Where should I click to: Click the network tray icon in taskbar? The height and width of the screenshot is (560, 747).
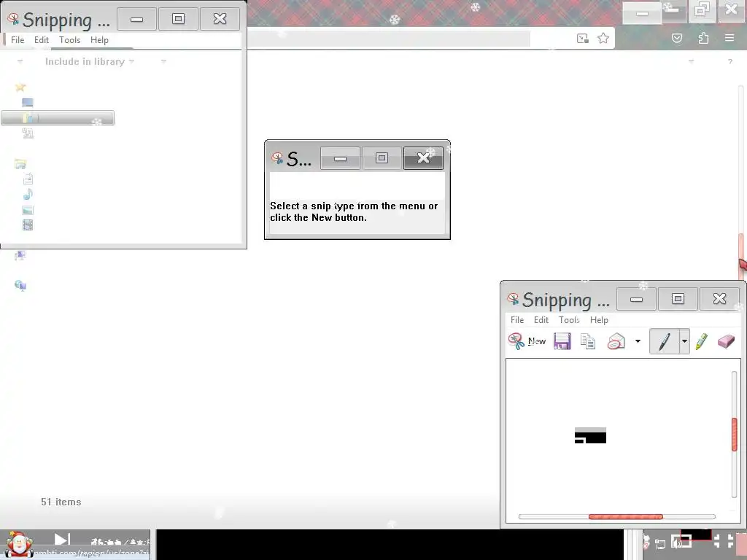click(x=659, y=543)
